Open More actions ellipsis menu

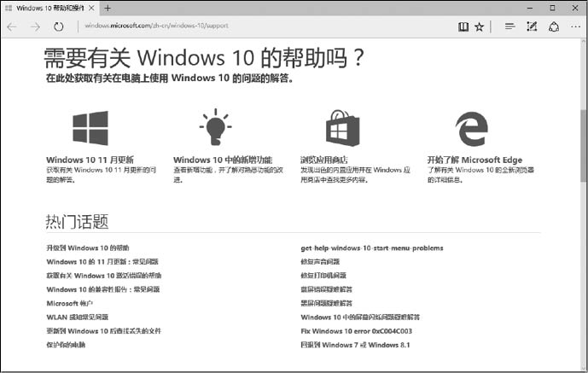(x=575, y=26)
